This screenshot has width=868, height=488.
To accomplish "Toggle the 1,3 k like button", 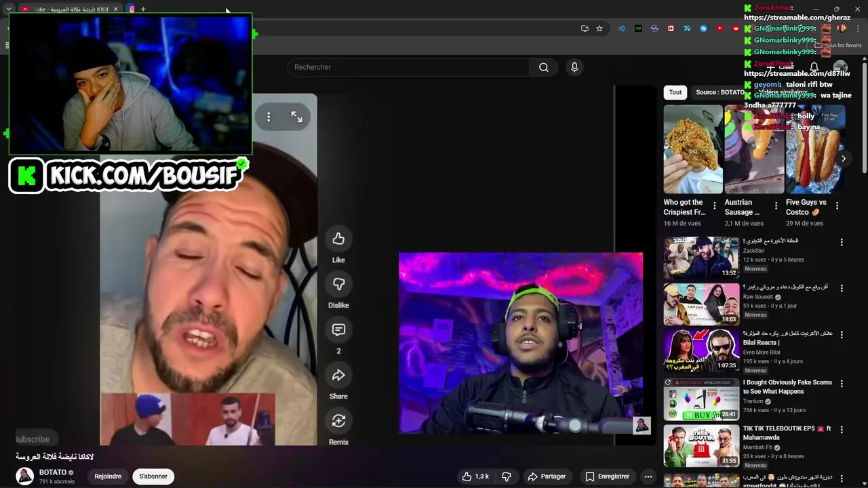I will 475,476.
